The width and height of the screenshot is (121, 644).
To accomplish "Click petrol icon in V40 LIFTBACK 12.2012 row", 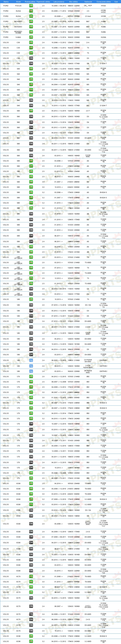I will pyautogui.click(x=31, y=278).
